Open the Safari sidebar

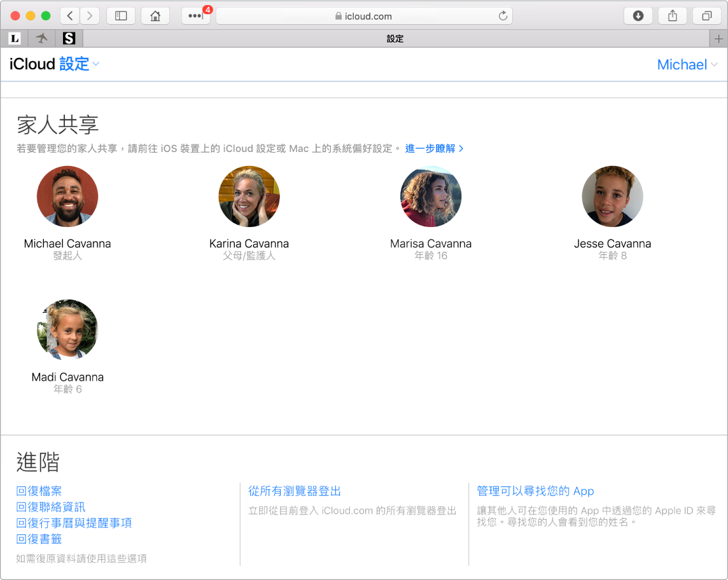[x=121, y=15]
